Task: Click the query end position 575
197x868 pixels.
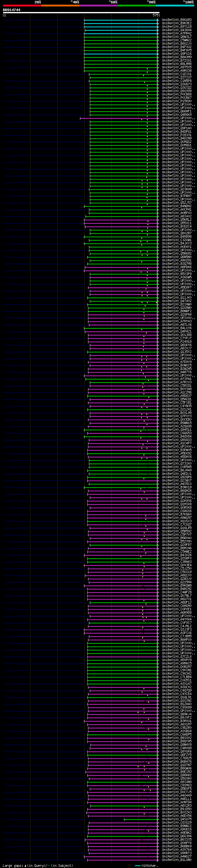Action: coord(155,15)
